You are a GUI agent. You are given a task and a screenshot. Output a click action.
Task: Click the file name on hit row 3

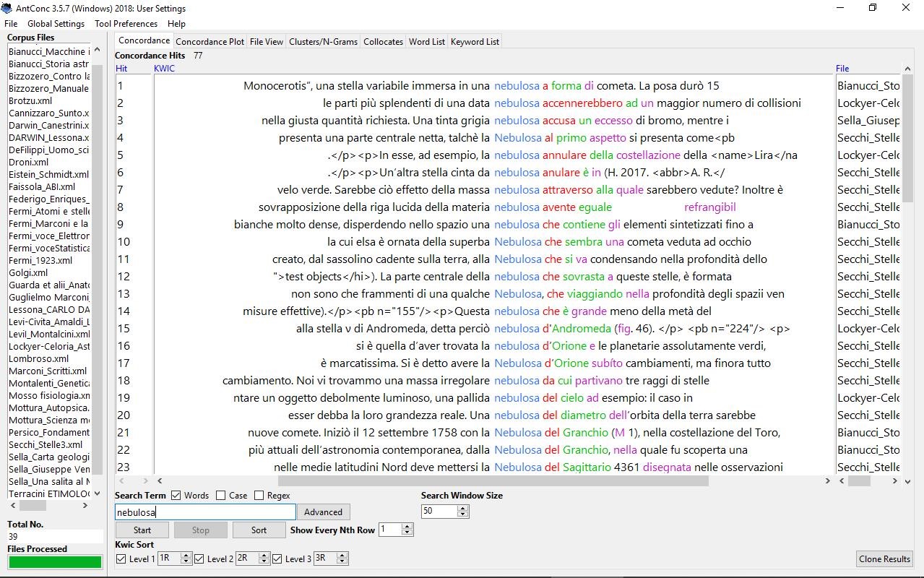click(x=868, y=121)
